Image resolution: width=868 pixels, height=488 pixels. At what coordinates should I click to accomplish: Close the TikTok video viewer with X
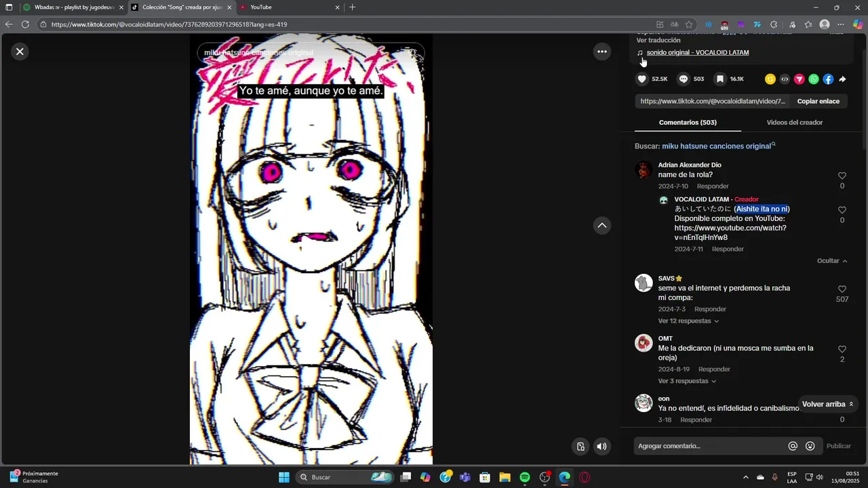(20, 52)
